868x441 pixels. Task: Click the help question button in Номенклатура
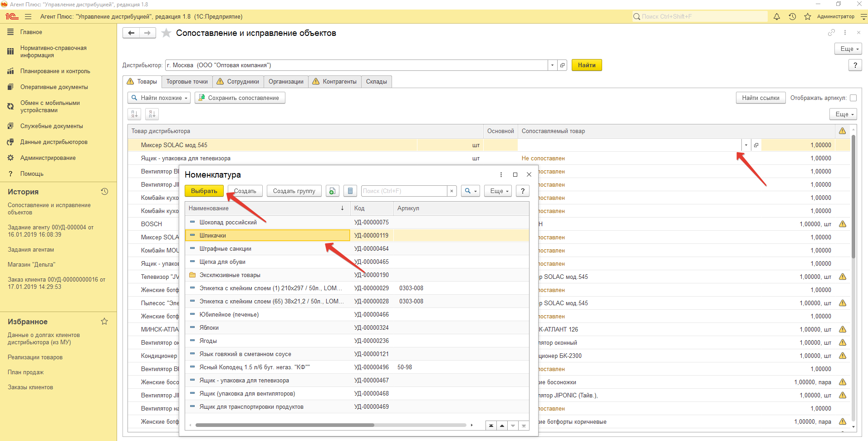pyautogui.click(x=523, y=191)
